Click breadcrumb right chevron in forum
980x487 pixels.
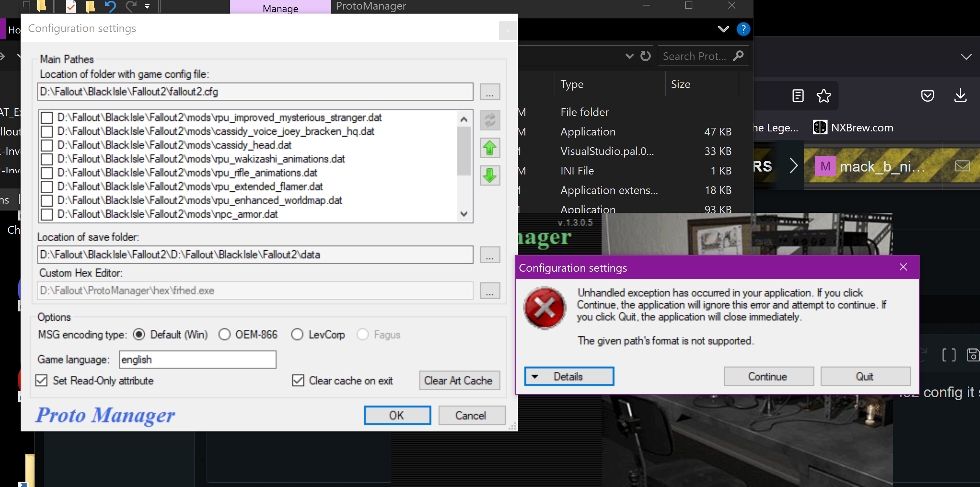794,166
